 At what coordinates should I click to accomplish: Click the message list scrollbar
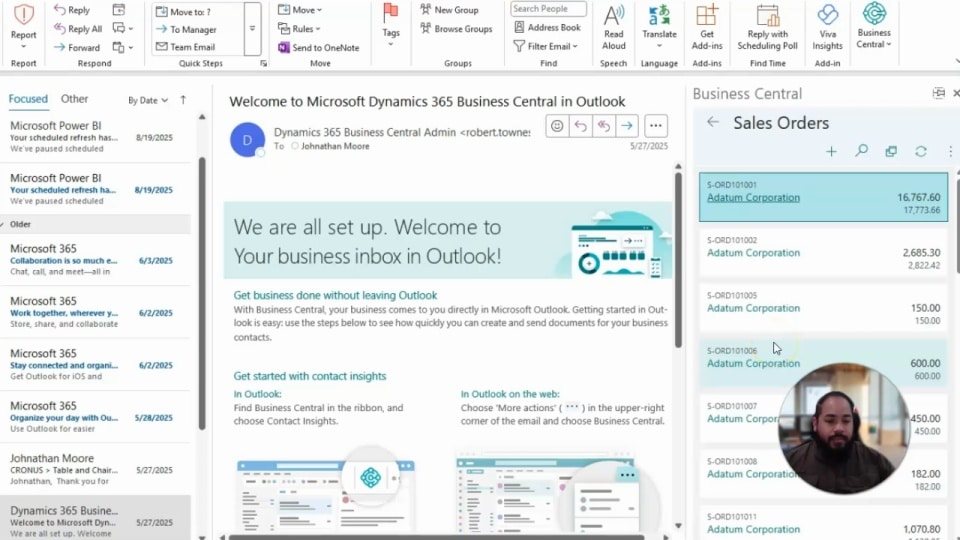(x=202, y=294)
